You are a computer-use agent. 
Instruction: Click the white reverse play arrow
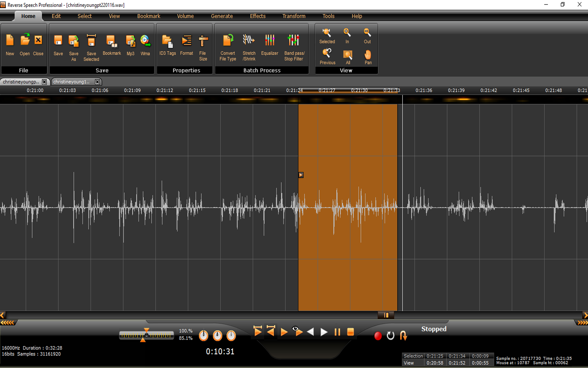[311, 332]
